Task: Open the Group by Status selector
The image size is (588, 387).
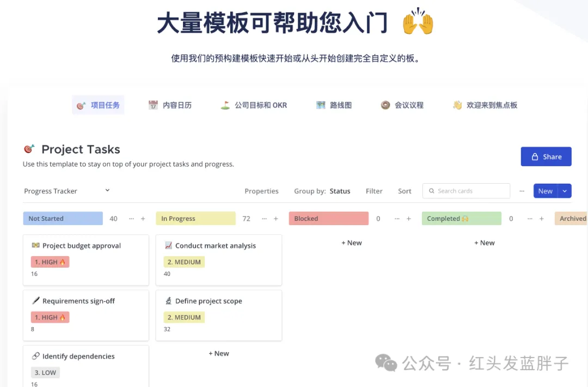Action: pos(339,191)
